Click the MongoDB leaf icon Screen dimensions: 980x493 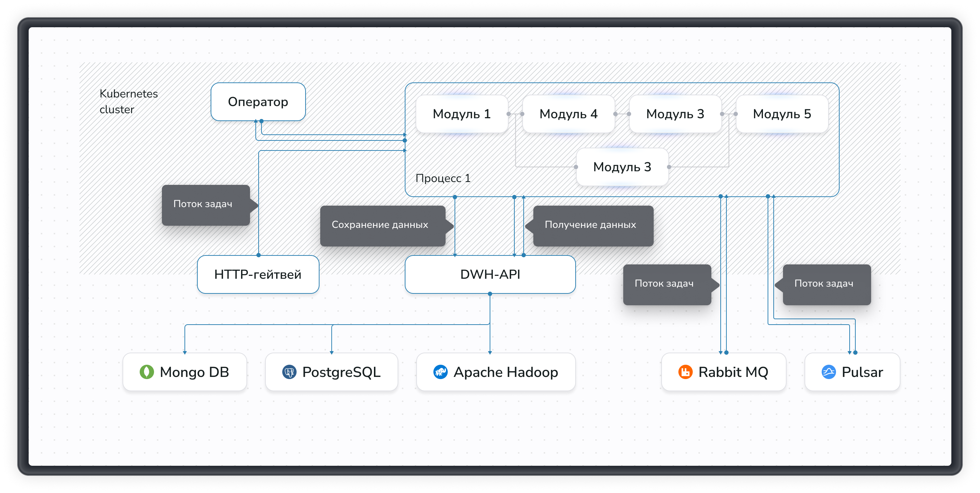(146, 372)
